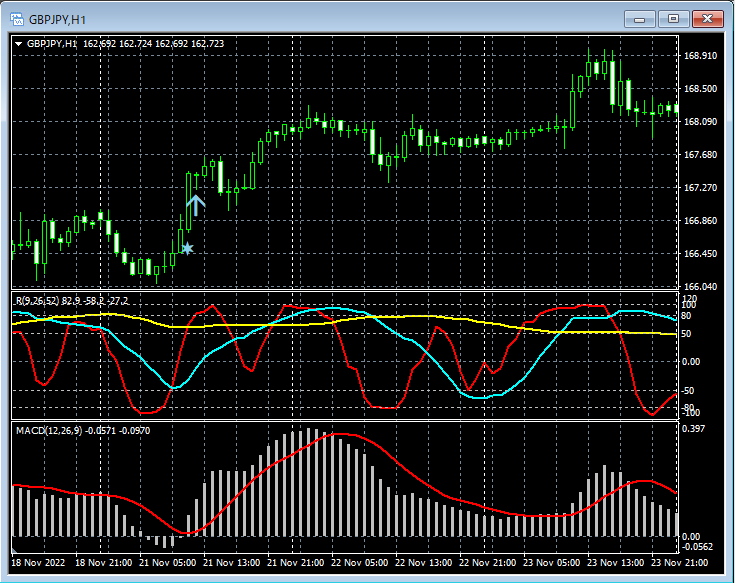This screenshot has width=736, height=583.
Task: Click the 0.397 MACD scale value
Action: point(695,429)
